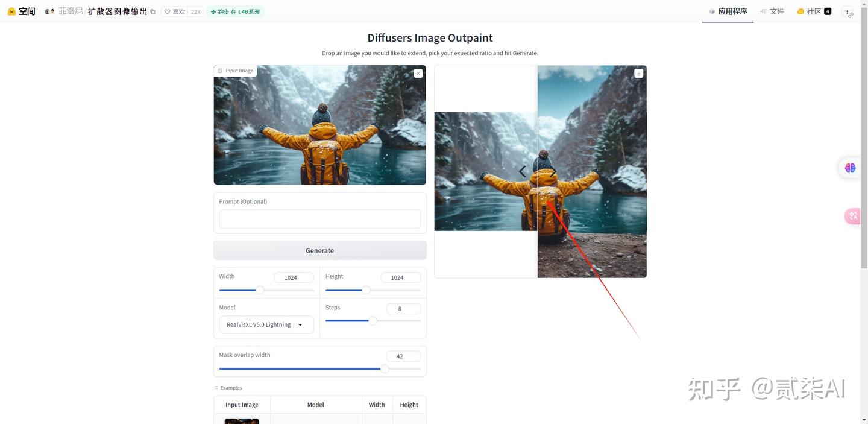This screenshot has height=424, width=868.
Task: Toggle the 喜欢 like button
Action: pyautogui.click(x=177, y=11)
